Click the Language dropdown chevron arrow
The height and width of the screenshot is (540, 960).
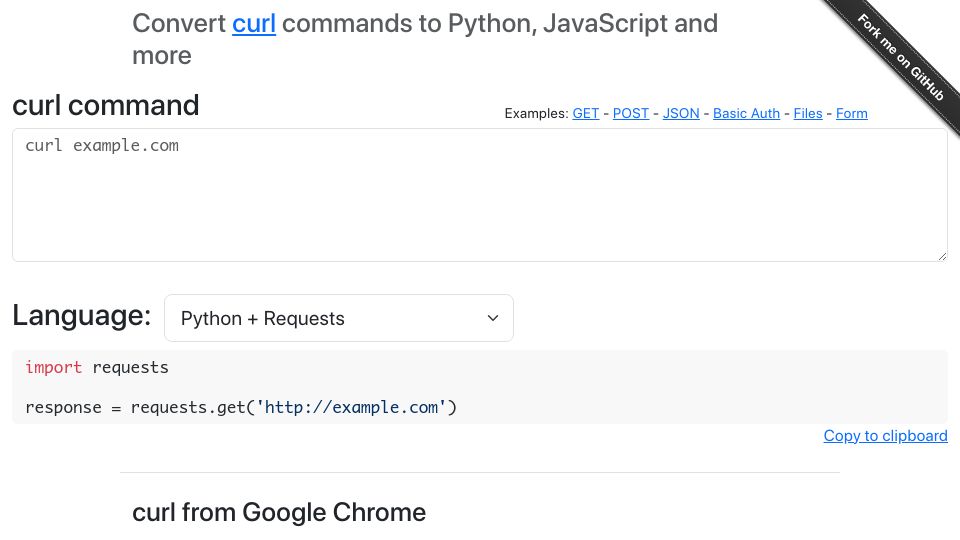[492, 318]
